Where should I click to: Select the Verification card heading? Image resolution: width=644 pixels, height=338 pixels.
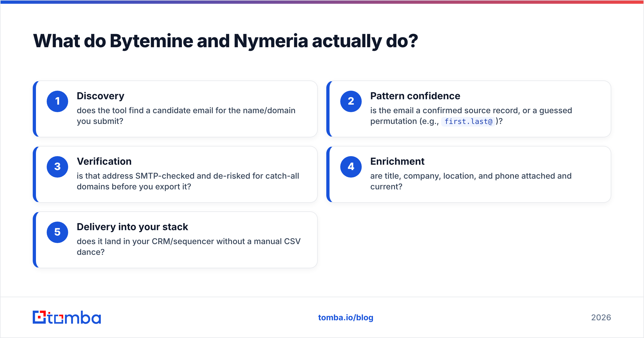pyautogui.click(x=104, y=161)
